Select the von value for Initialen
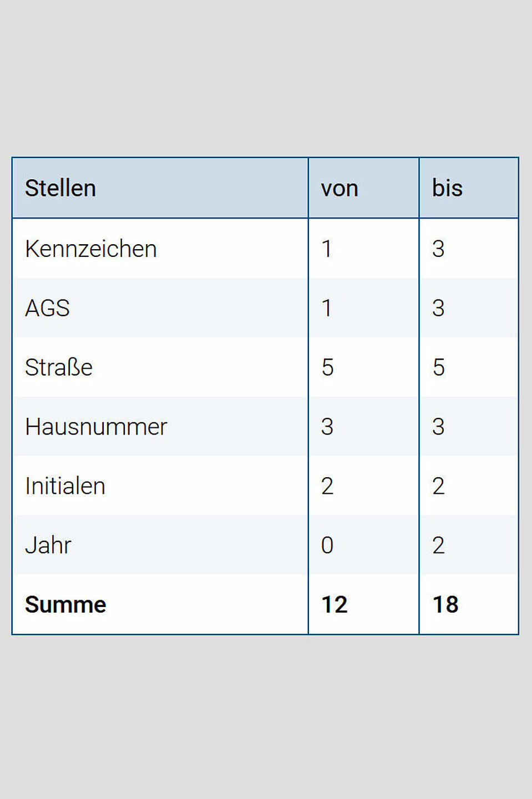The height and width of the screenshot is (799, 532). pyautogui.click(x=327, y=486)
